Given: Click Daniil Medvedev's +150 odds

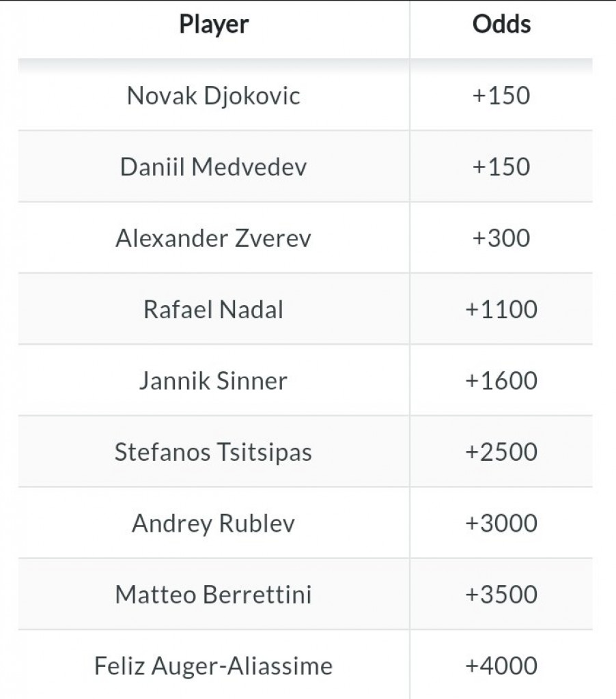Looking at the screenshot, I should tap(501, 167).
